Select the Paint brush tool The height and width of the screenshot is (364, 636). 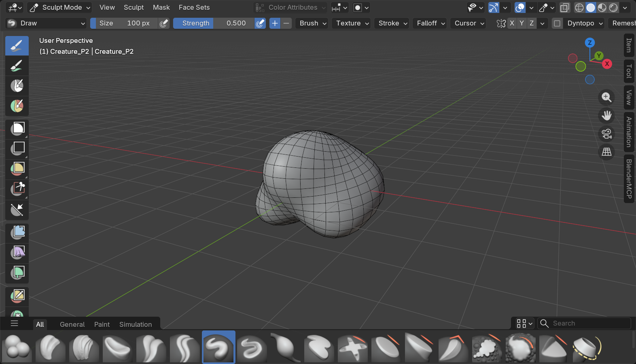17,66
